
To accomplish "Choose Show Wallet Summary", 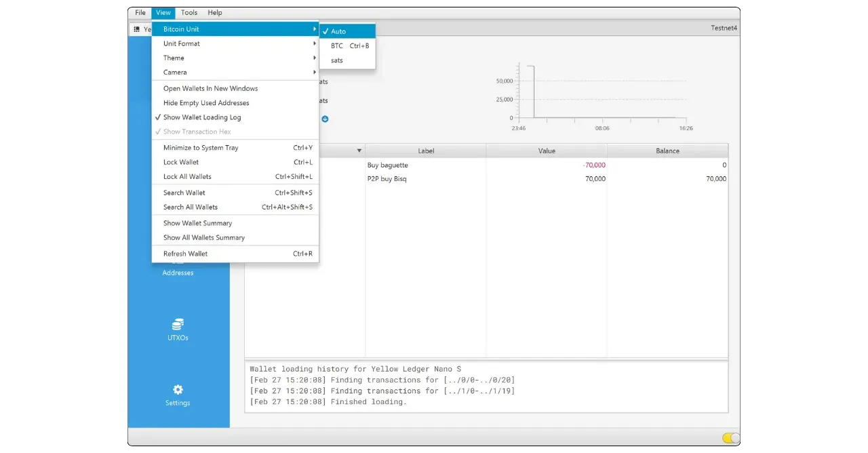I will click(197, 223).
